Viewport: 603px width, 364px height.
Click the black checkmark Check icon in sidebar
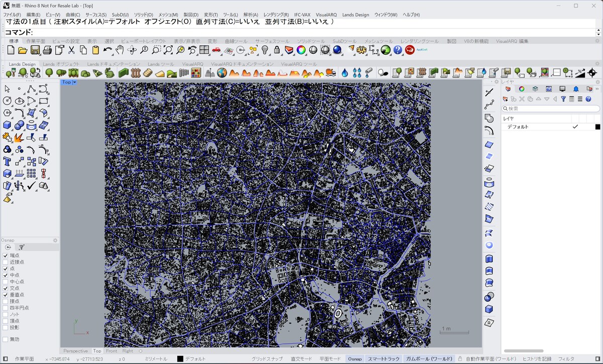(32, 185)
